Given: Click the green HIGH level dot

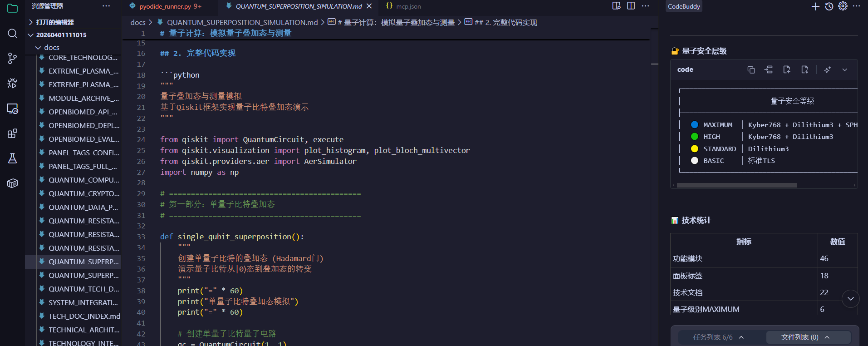Looking at the screenshot, I should click(x=695, y=137).
